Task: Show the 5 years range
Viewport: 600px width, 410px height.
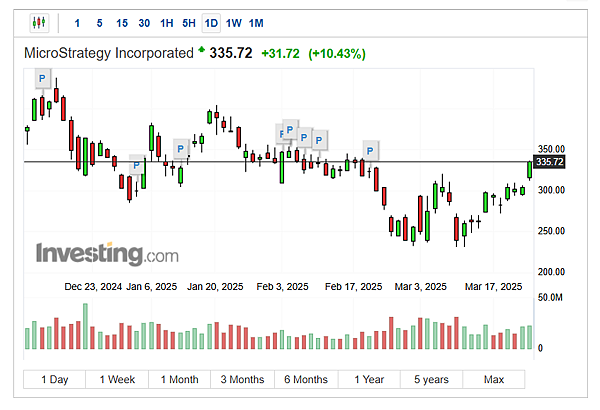Action: 431,379
